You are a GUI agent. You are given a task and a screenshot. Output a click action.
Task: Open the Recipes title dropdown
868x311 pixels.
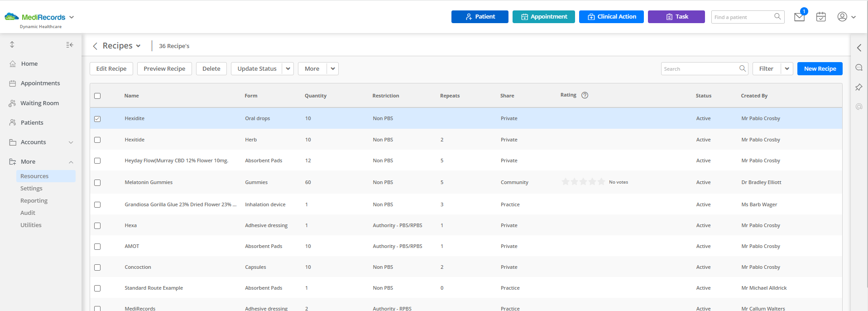pyautogui.click(x=138, y=46)
